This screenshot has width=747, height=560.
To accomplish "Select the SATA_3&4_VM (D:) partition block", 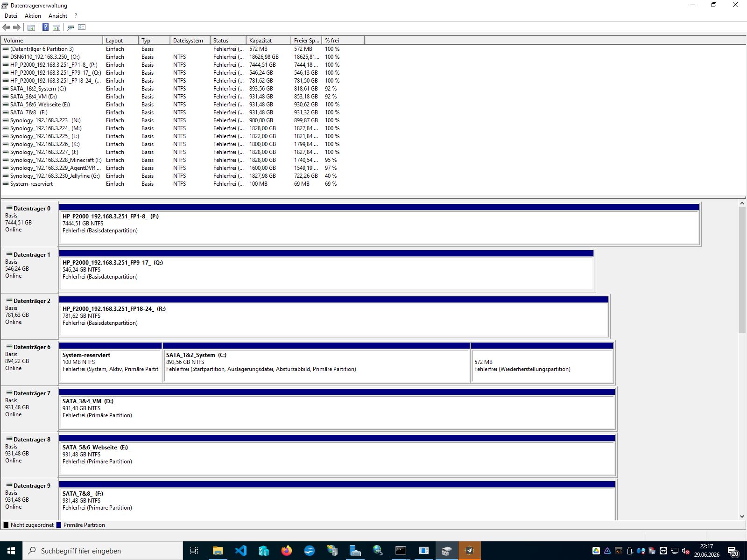I will pos(337,409).
